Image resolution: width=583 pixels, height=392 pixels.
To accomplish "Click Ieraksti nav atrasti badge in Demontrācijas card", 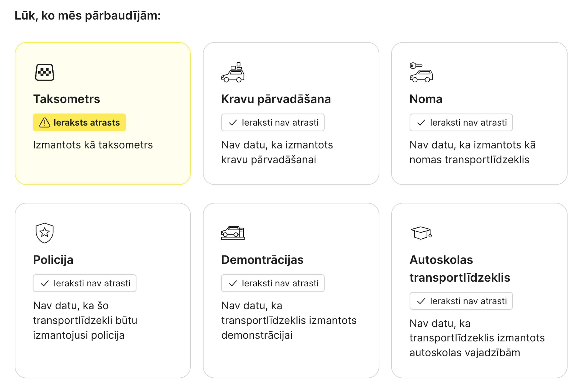I will click(273, 283).
